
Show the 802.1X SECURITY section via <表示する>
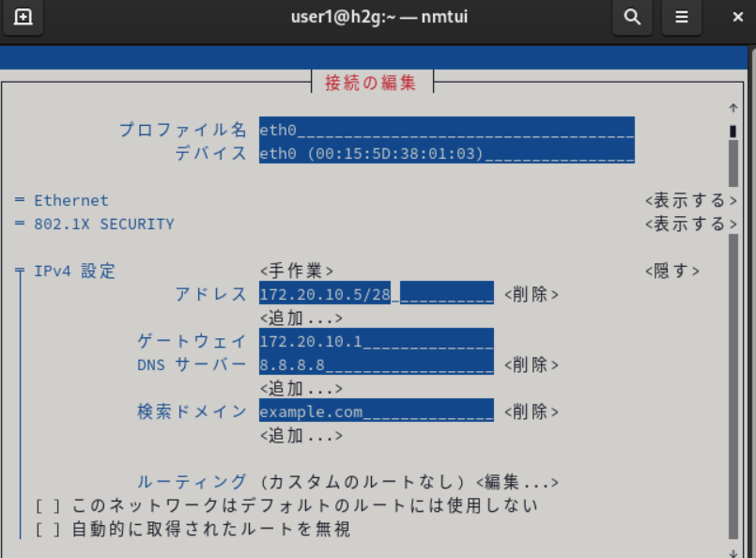691,224
